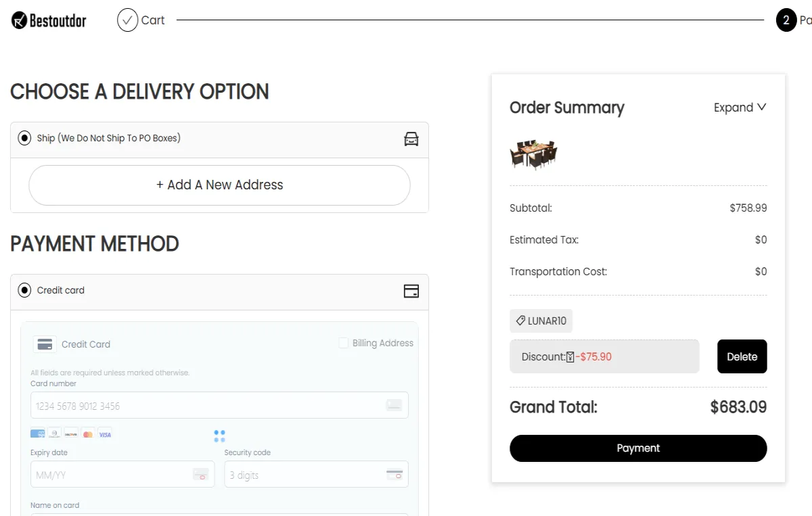Viewport: 812px width, 516px height.
Task: Delete the applied discount code
Action: (x=742, y=356)
